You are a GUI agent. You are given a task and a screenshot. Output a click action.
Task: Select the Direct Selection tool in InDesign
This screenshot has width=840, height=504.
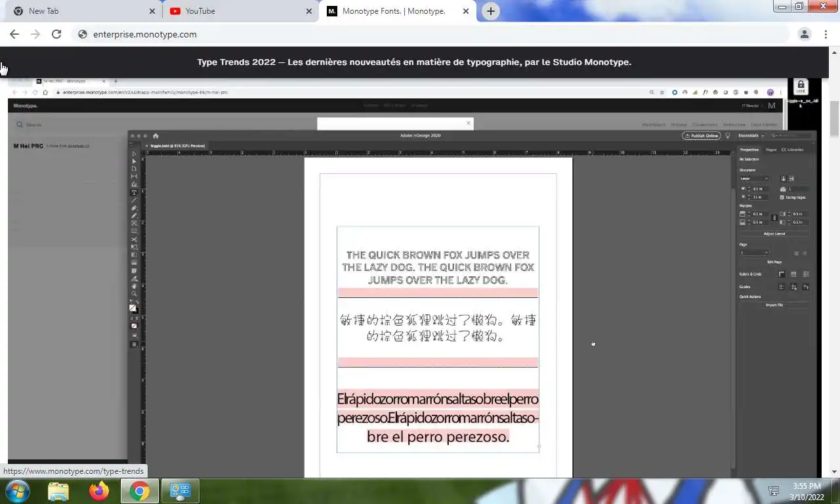tap(134, 161)
